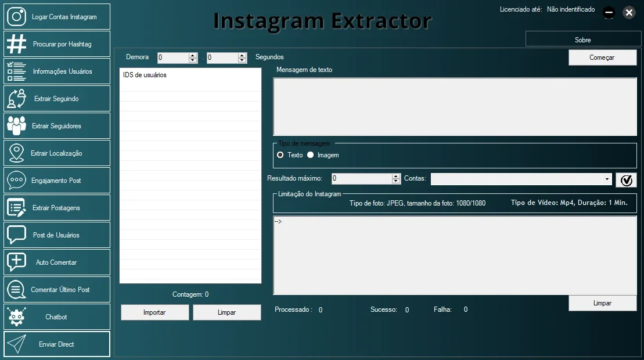This screenshot has width=644, height=360.
Task: Click the Auto Comentar label
Action: [56, 262]
